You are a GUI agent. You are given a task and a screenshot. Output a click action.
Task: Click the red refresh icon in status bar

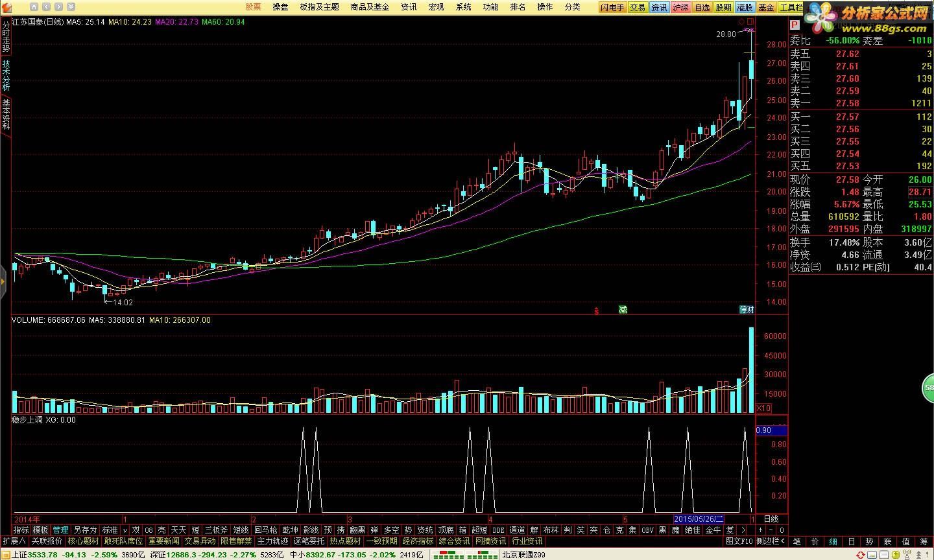click(861, 554)
